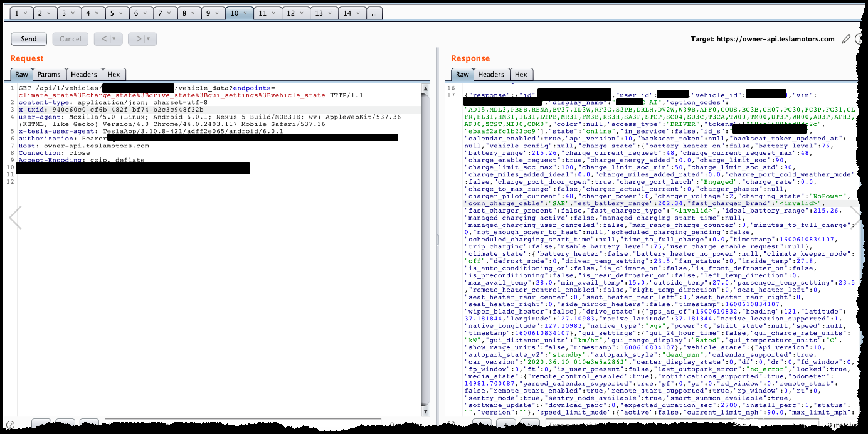Image resolution: width=868 pixels, height=434 pixels.
Task: Close Repeater tab 1 using its × icon
Action: pyautogui.click(x=24, y=13)
